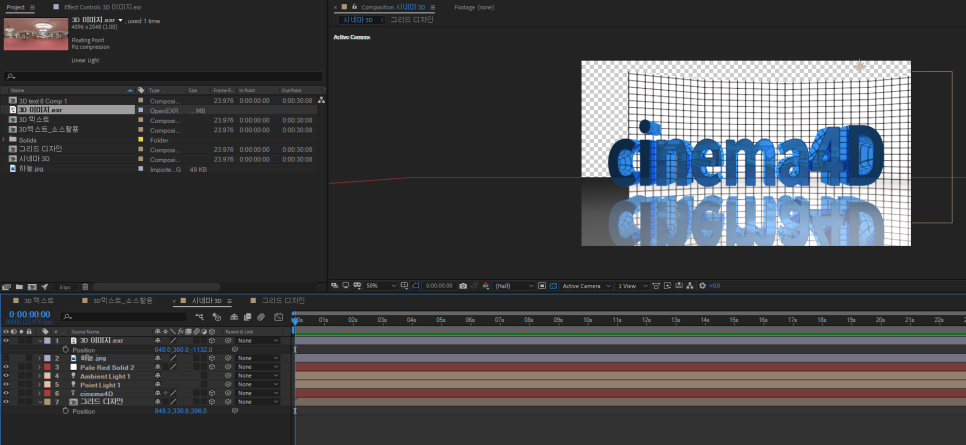
Task: Click the +0.0 exposure value
Action: (715, 286)
